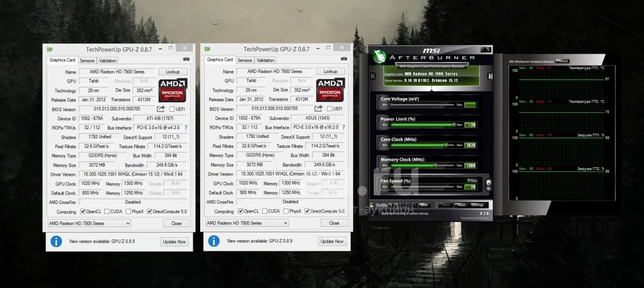Open the GPU selector dropdown in ATI AIB GPU-Z

pyautogui.click(x=90, y=224)
